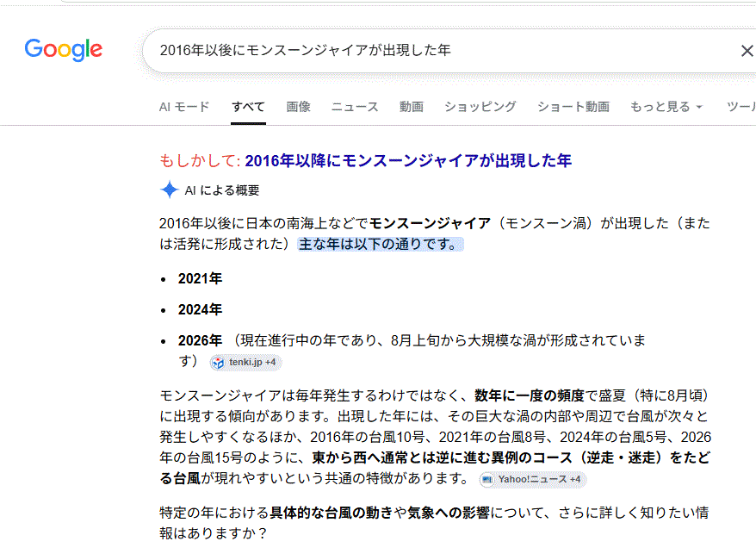Click suggested query 2016年以降にモンスーンジャイアが出現した年
Viewport: 756px width, 560px height.
(408, 160)
